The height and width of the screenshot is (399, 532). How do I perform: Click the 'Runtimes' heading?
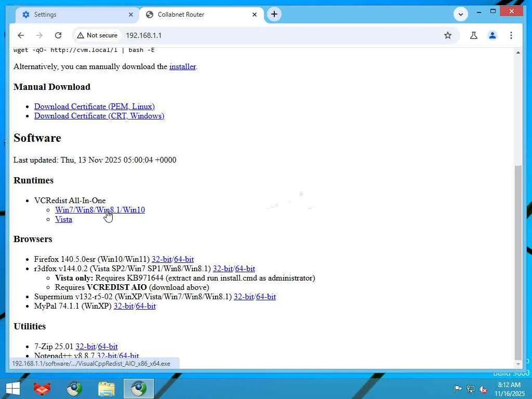[x=34, y=180]
